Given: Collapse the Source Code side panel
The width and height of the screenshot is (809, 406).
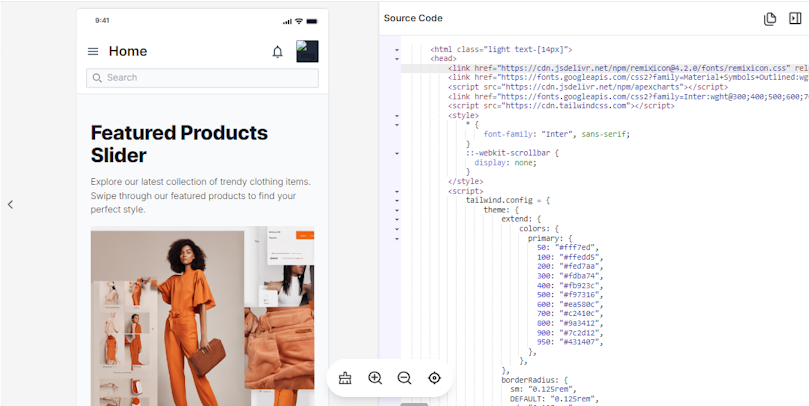Looking at the screenshot, I should (795, 19).
